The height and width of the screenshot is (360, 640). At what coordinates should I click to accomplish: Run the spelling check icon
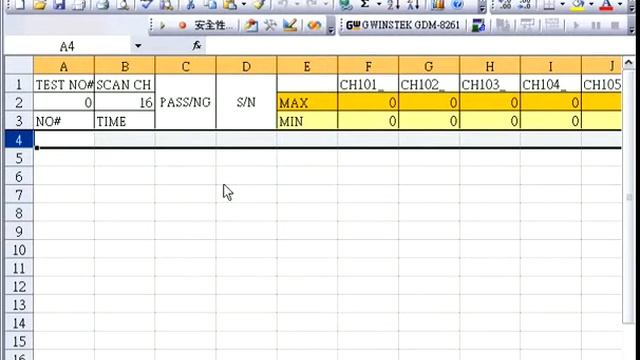146,4
